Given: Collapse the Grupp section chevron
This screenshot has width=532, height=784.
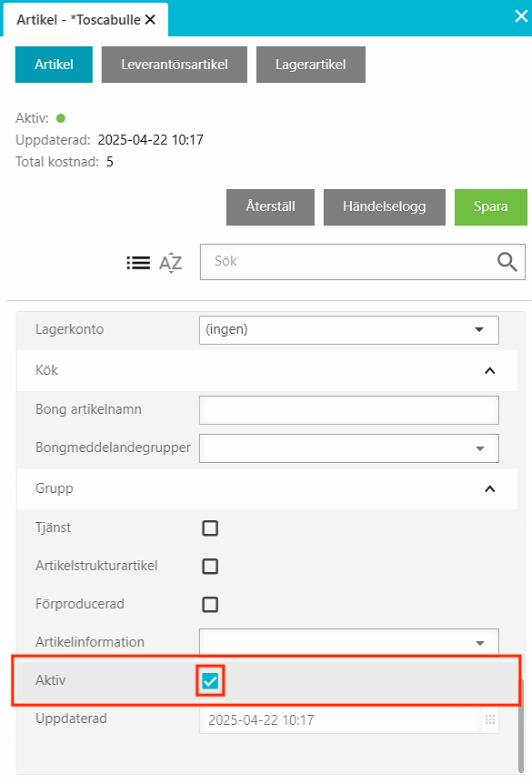Looking at the screenshot, I should click(490, 489).
